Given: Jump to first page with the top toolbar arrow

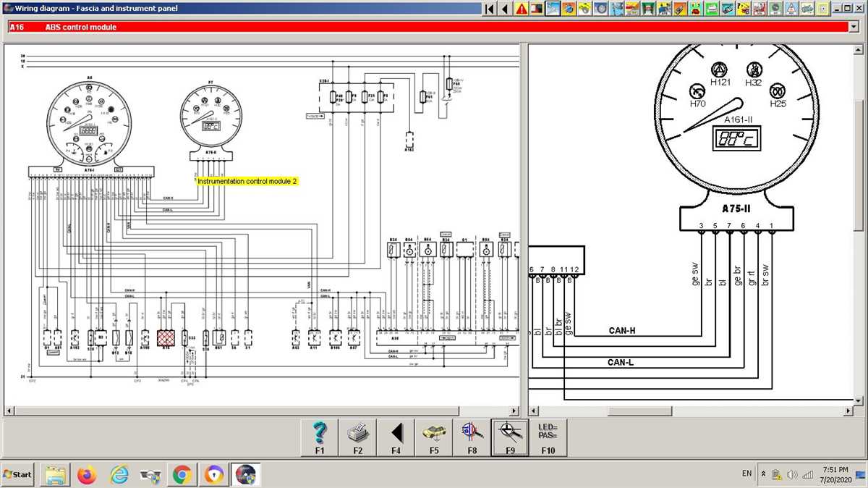Looking at the screenshot, I should 490,9.
